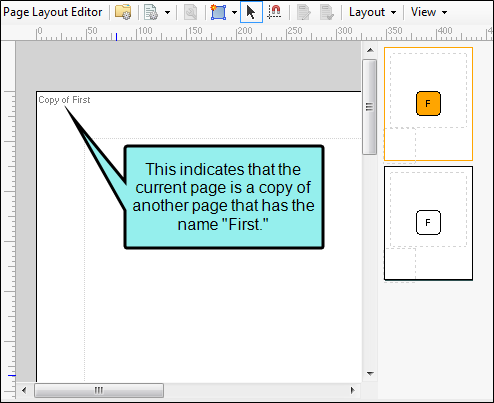Click the grayed edit document icon
Viewport: 494px width, 403px height.
303,12
